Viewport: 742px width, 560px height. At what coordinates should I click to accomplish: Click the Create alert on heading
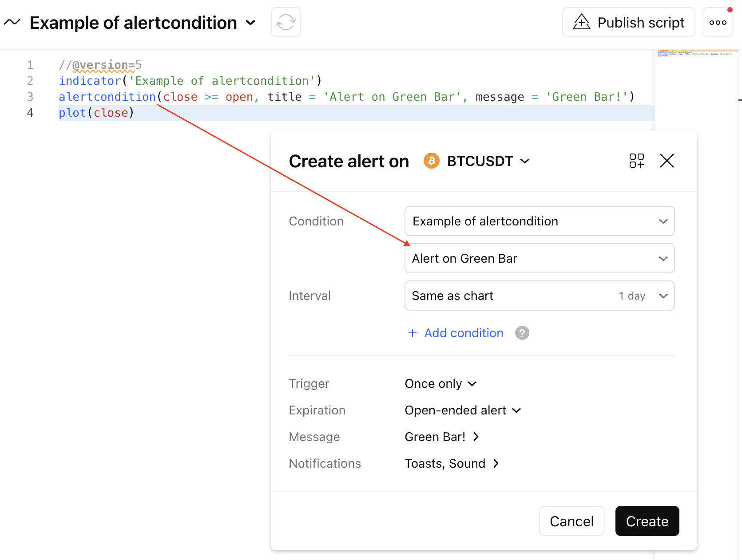(x=349, y=161)
